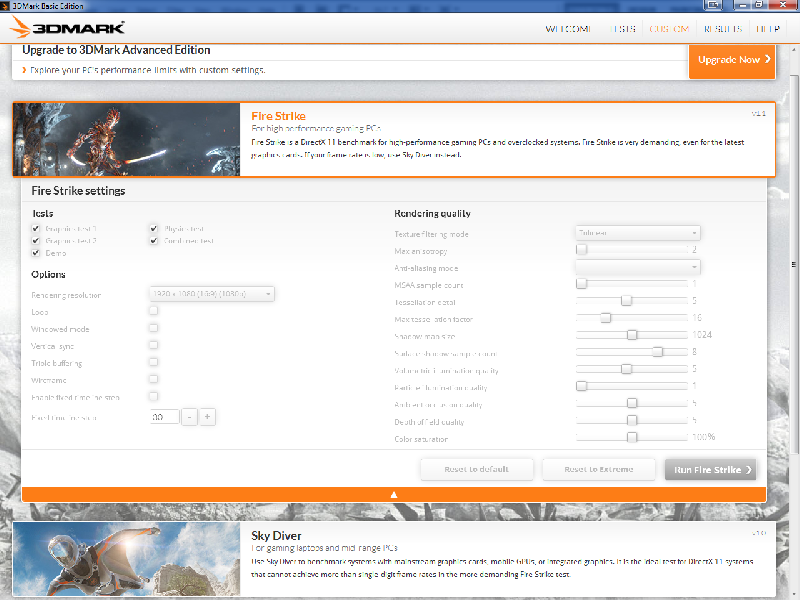Switch to the Welcome tab
Image resolution: width=800 pixels, height=600 pixels.
pyautogui.click(x=568, y=29)
